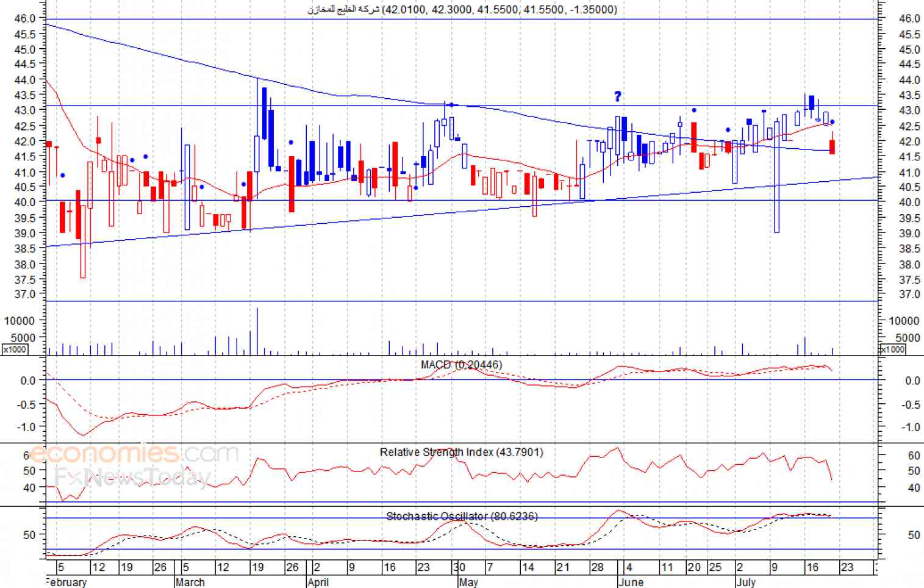This screenshot has height=588, width=924.
Task: Click the "February" month label
Action: coord(66,582)
